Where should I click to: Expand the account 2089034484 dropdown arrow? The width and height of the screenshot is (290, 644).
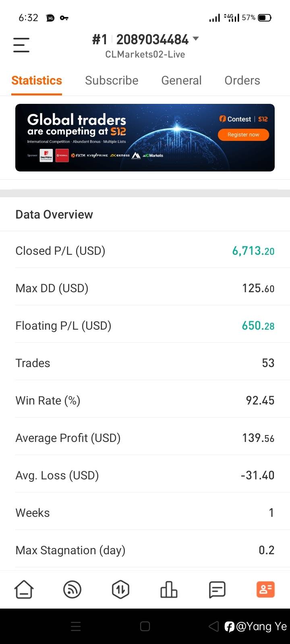point(196,39)
